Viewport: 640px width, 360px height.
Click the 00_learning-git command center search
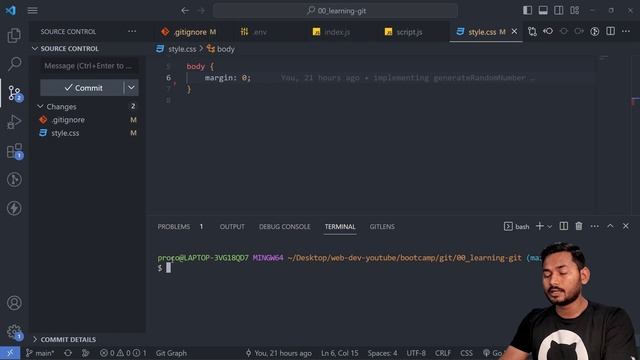336,11
